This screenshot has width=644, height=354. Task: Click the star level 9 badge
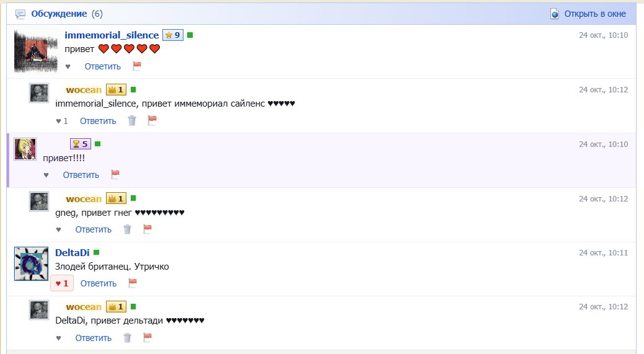tap(172, 35)
